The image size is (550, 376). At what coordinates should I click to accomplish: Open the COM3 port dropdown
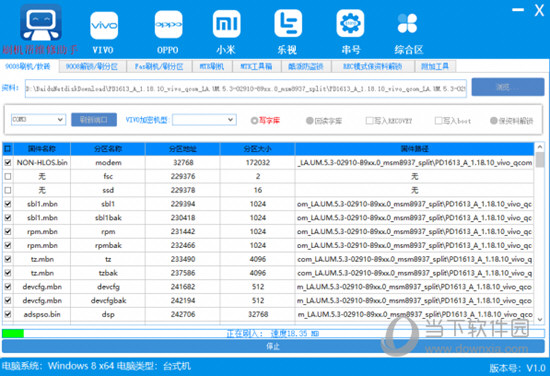coord(38,120)
